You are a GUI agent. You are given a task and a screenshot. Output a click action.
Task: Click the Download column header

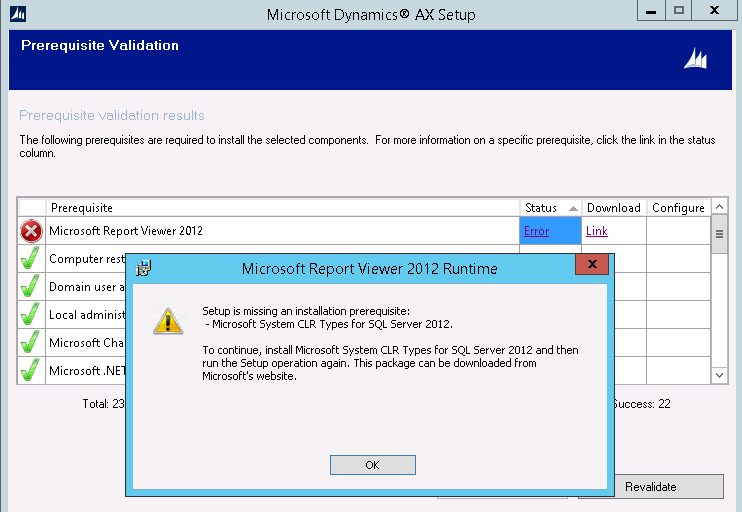pyautogui.click(x=614, y=208)
